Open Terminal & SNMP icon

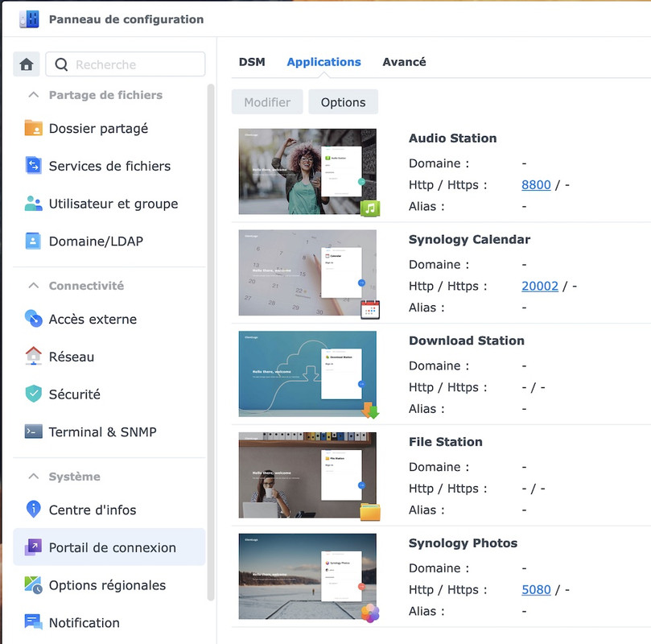[33, 431]
